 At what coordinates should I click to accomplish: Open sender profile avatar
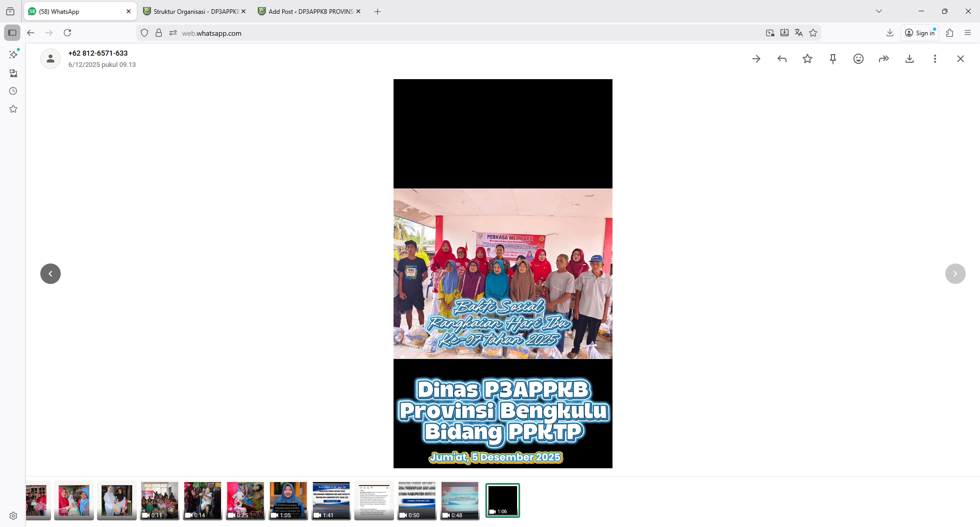pyautogui.click(x=51, y=59)
